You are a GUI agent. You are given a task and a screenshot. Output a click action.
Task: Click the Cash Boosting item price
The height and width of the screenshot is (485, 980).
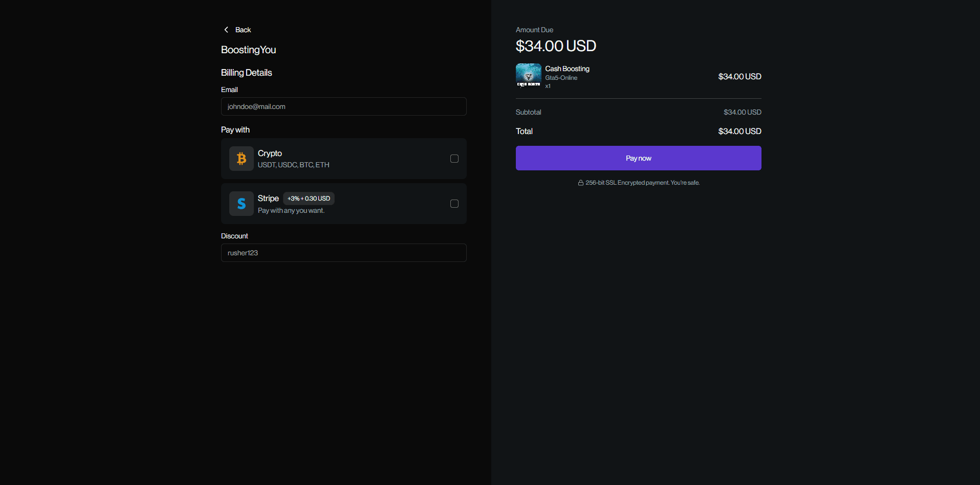point(740,76)
